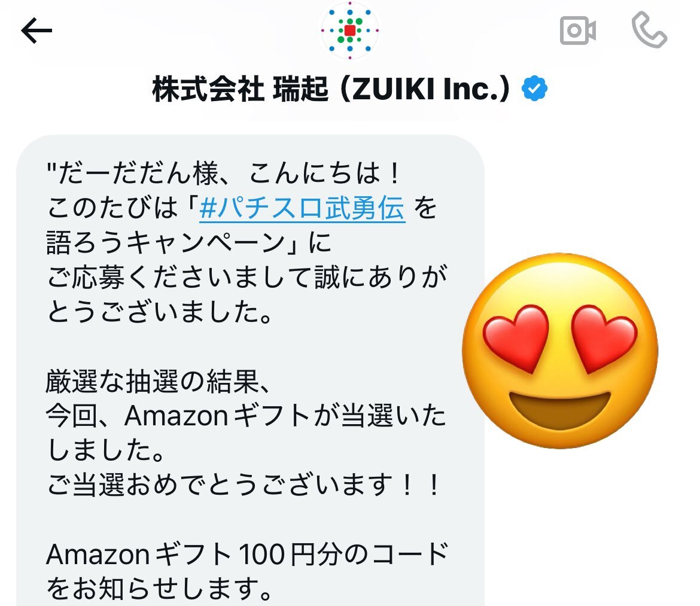Tap the blue verified badge

tap(534, 89)
